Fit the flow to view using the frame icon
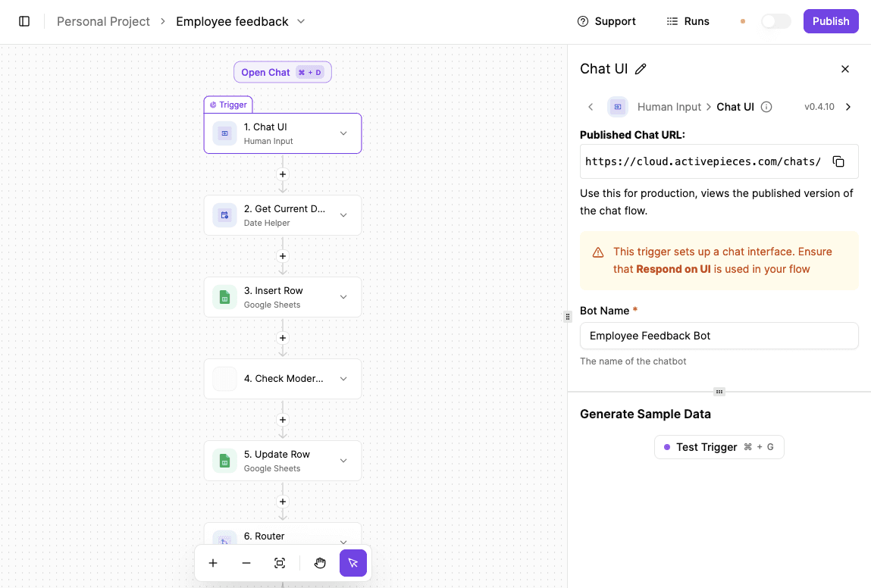The height and width of the screenshot is (588, 871). tap(280, 563)
